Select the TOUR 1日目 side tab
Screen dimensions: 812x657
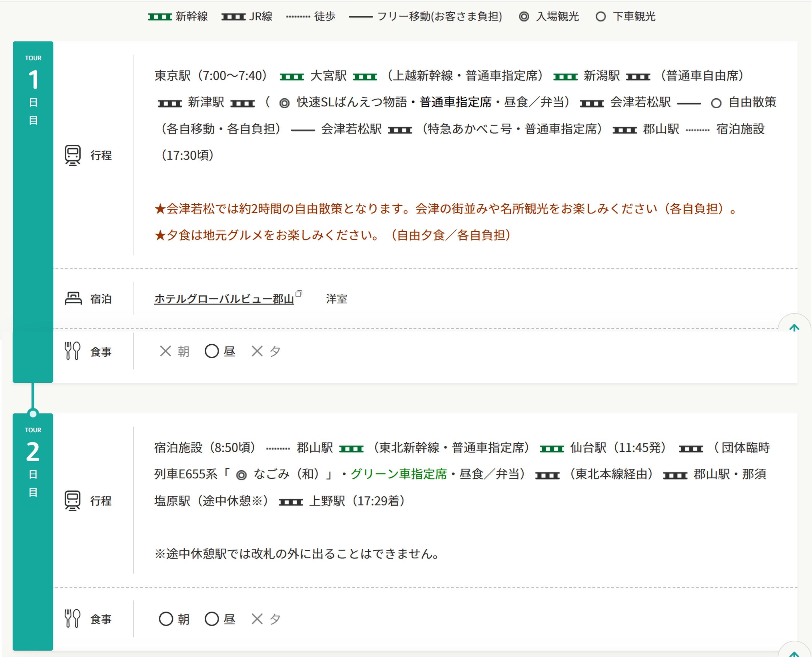pyautogui.click(x=33, y=212)
